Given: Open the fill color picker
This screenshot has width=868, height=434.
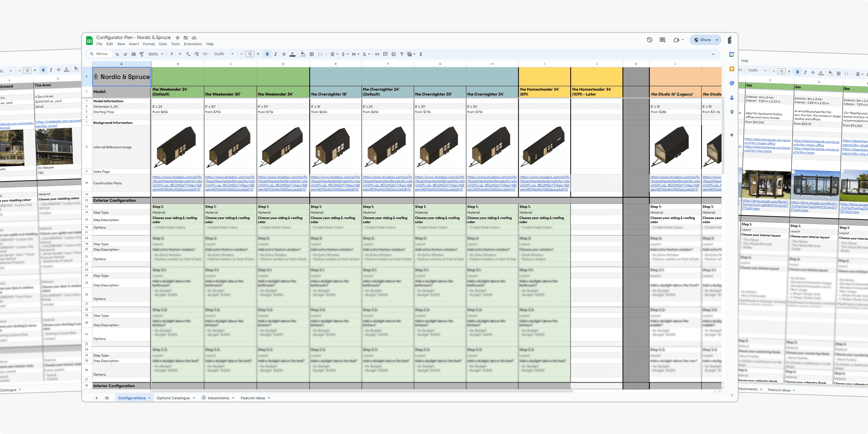Looking at the screenshot, I should [x=303, y=54].
